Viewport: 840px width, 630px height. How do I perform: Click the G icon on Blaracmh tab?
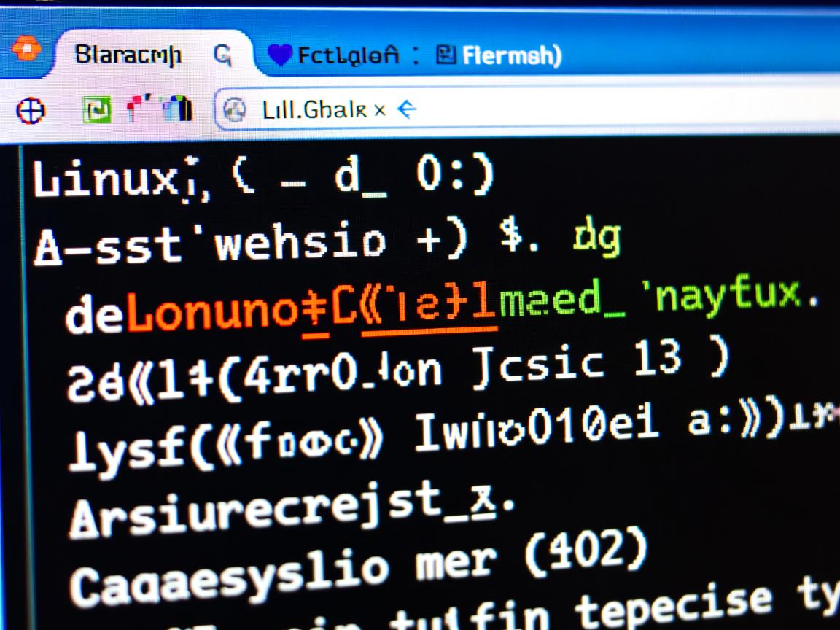tap(222, 55)
